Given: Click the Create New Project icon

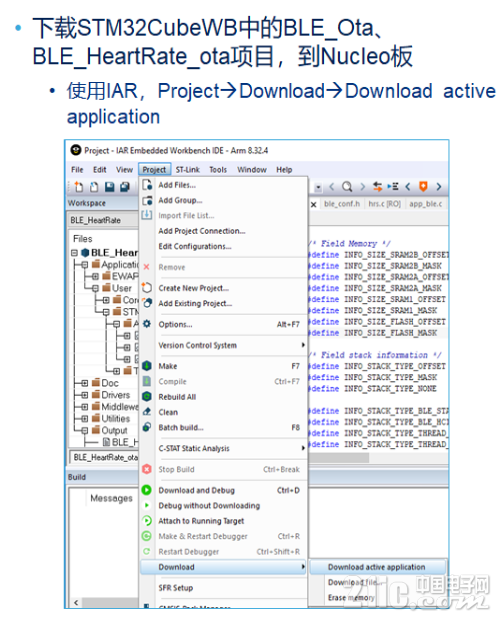Looking at the screenshot, I should (x=147, y=288).
